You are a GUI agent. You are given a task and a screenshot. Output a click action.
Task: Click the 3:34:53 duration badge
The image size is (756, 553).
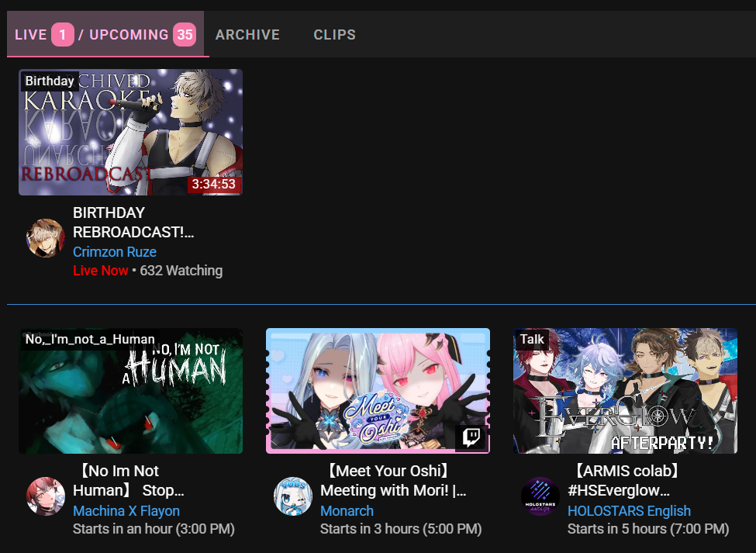point(213,184)
